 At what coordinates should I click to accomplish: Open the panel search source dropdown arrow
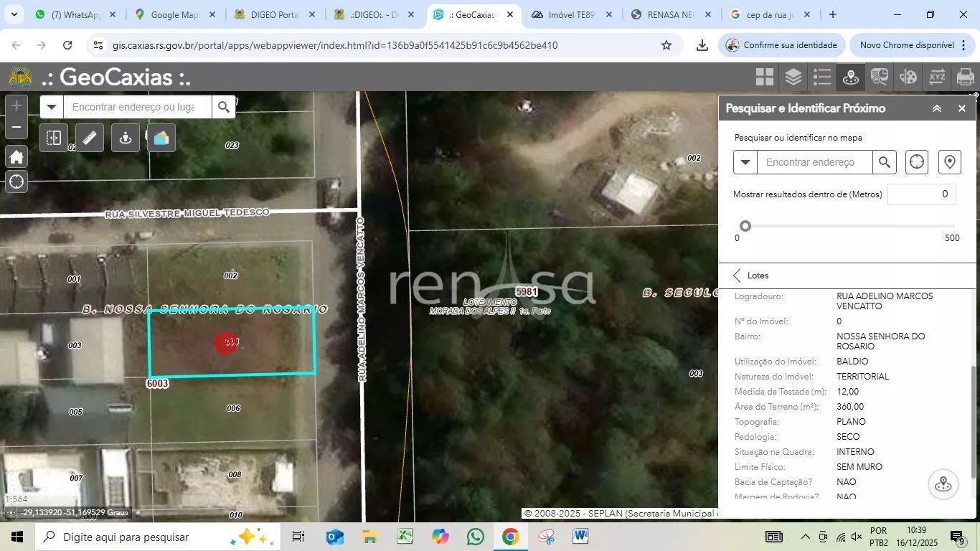pyautogui.click(x=745, y=162)
